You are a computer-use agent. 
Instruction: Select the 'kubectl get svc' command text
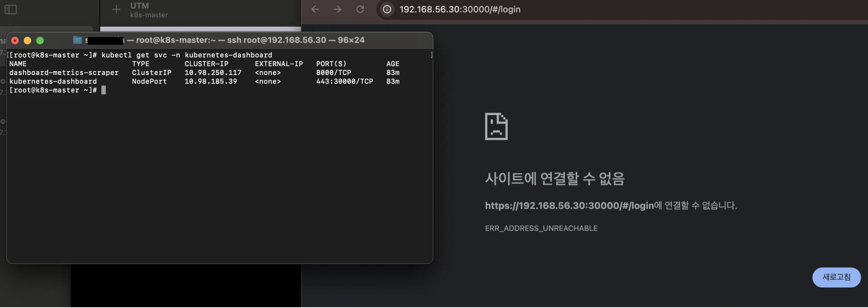(x=134, y=55)
